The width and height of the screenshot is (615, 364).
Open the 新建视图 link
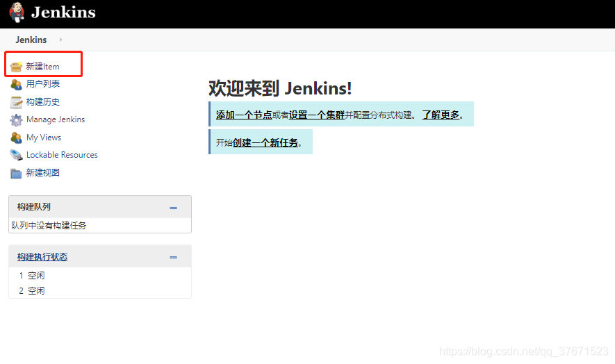(x=43, y=173)
